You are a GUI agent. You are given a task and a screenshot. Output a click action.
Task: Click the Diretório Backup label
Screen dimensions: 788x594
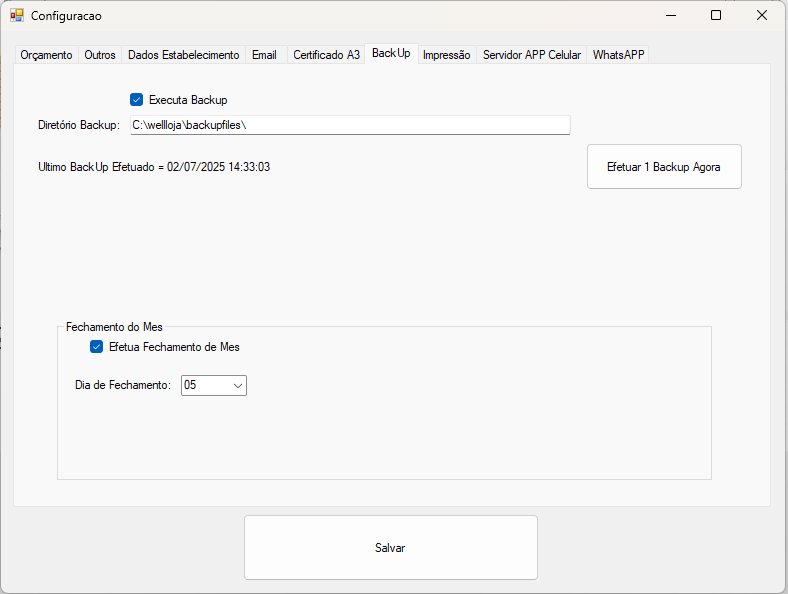click(x=79, y=125)
